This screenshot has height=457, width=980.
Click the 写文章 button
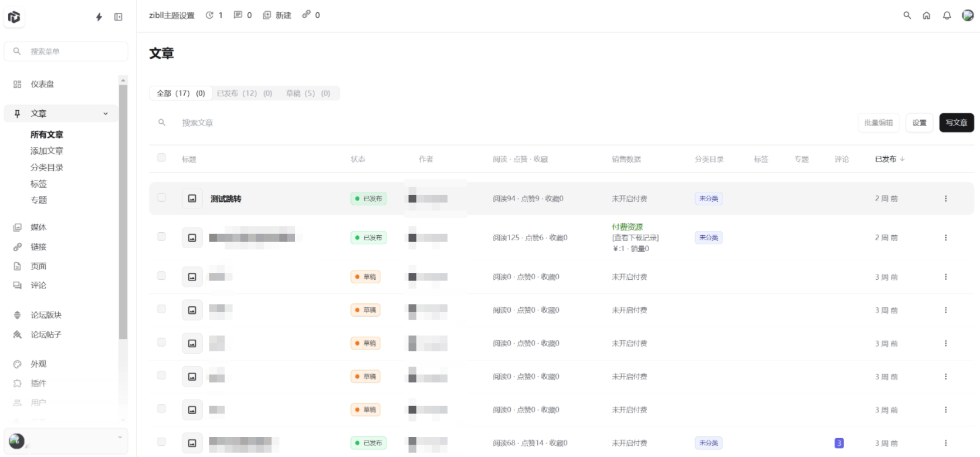pyautogui.click(x=956, y=123)
